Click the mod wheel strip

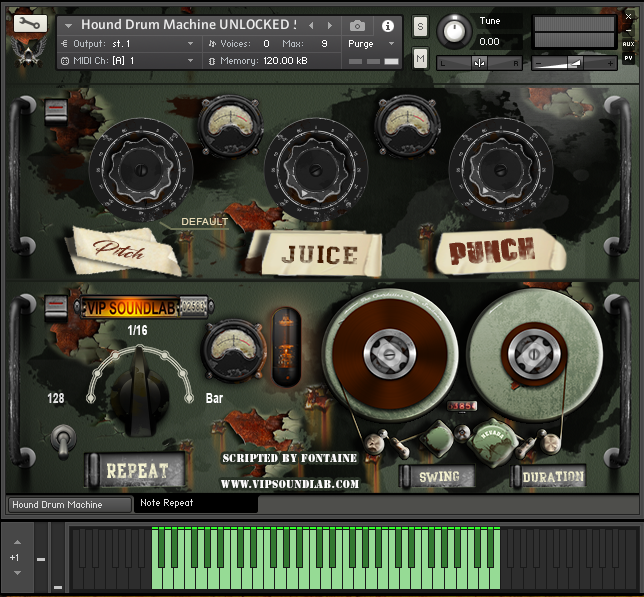pos(58,558)
